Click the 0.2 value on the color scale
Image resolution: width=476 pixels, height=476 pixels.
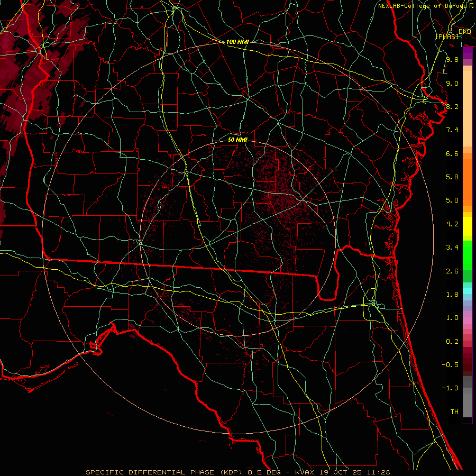[x=452, y=342]
